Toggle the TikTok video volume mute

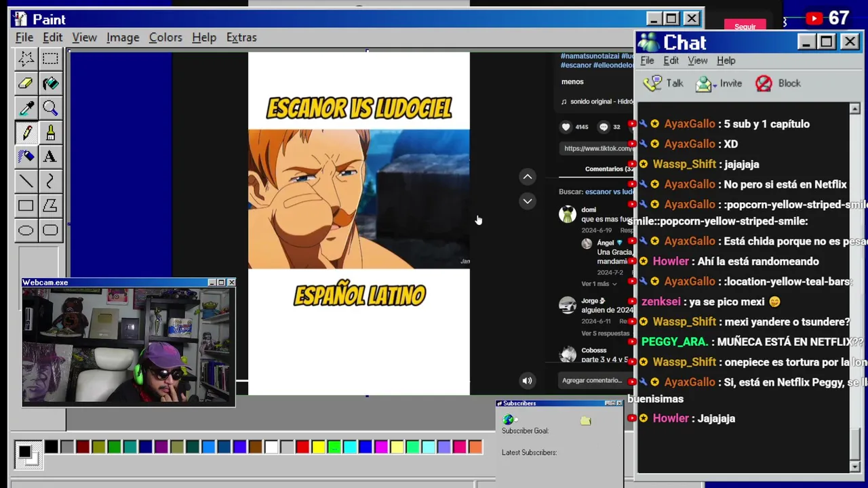point(527,381)
